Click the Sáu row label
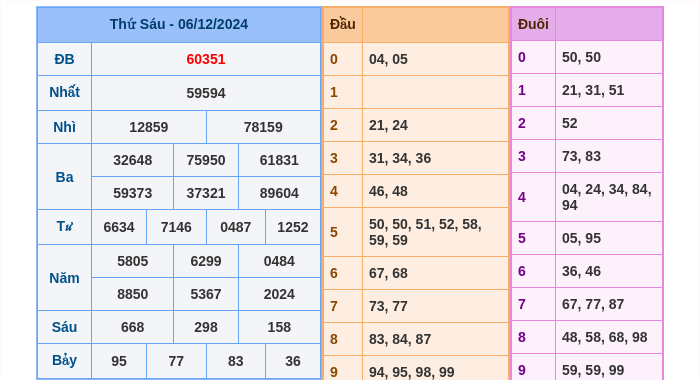The width and height of the screenshot is (700, 380). pyautogui.click(x=64, y=327)
